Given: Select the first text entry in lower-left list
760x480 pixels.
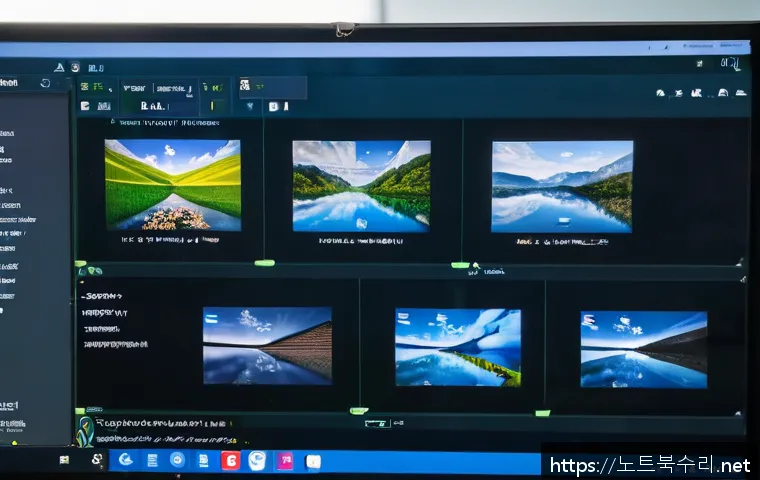Looking at the screenshot, I should [103, 297].
